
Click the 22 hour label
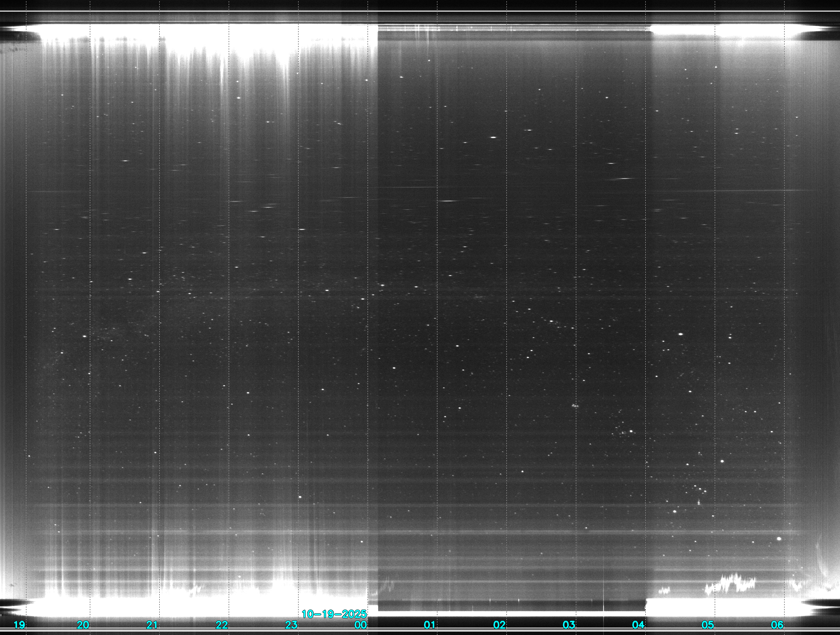(222, 625)
